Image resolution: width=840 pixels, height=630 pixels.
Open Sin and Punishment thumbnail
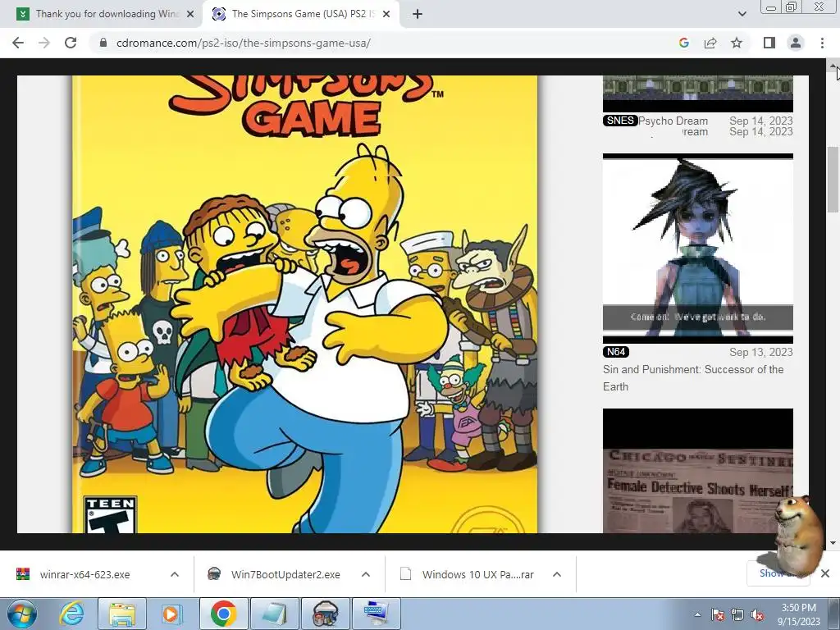(x=697, y=249)
